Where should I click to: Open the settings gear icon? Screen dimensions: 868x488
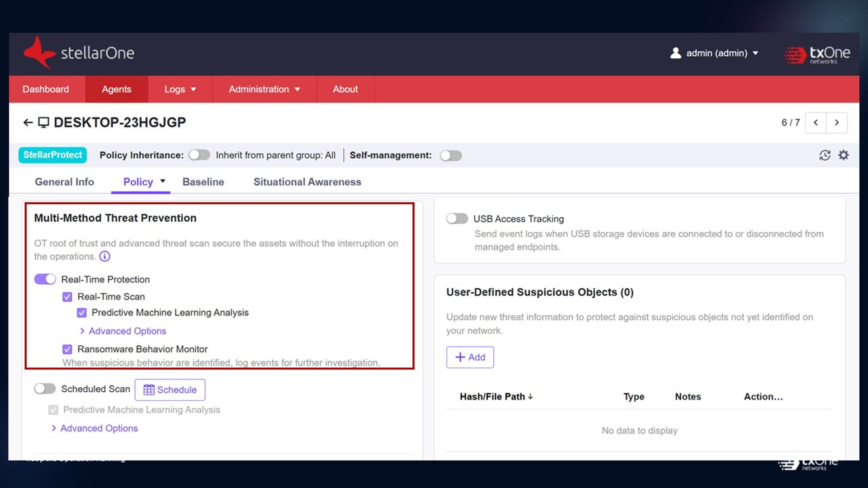pos(844,155)
